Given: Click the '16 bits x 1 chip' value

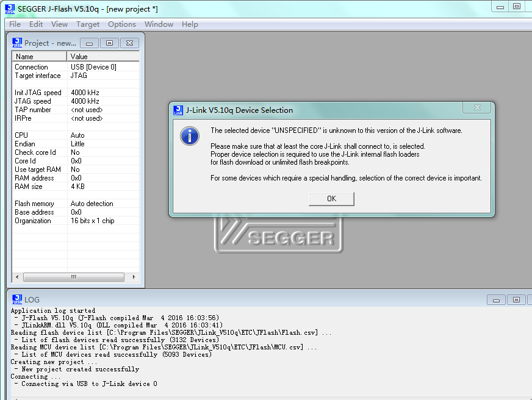Looking at the screenshot, I should click(x=92, y=221).
